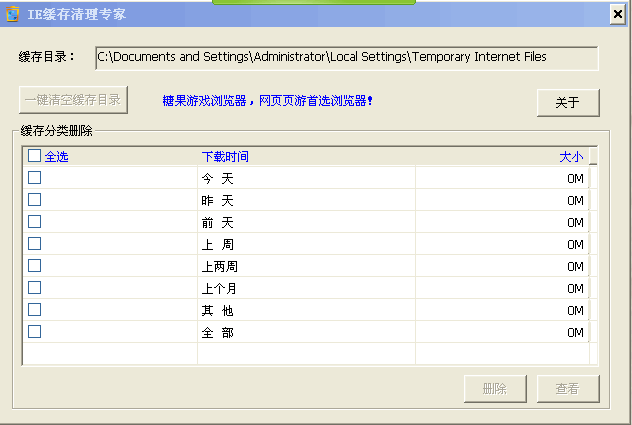632x425 pixels.
Task: Click the 查看 button
Action: point(567,389)
